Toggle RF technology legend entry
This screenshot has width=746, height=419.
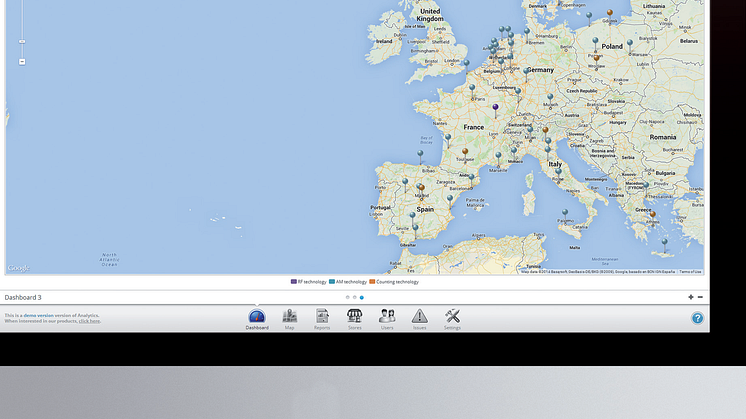308,282
